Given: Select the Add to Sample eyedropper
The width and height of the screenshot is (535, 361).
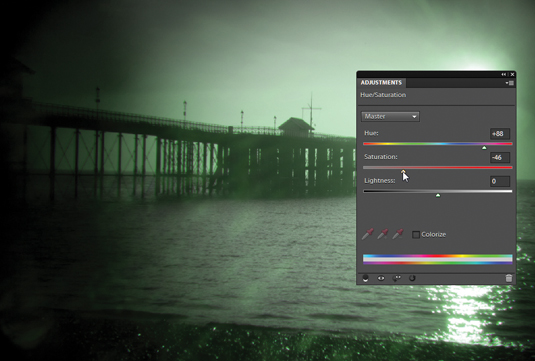Looking at the screenshot, I should (x=382, y=234).
